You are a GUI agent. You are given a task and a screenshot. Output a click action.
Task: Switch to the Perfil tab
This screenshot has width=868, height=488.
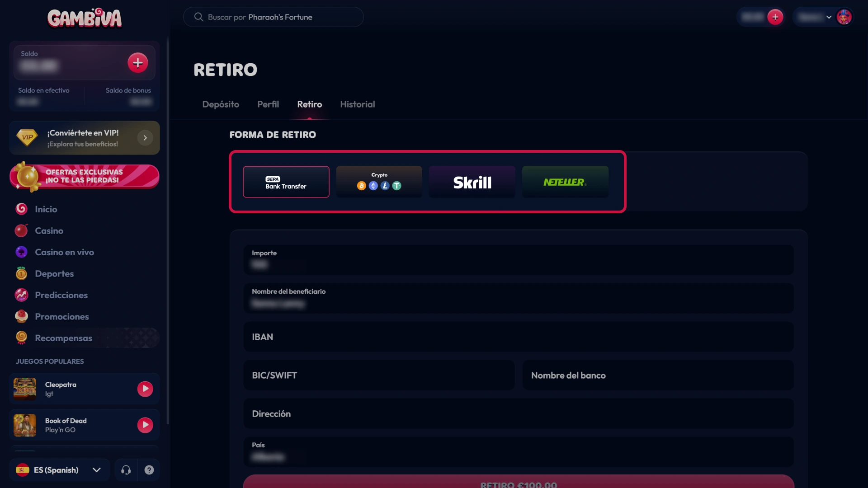pyautogui.click(x=268, y=104)
